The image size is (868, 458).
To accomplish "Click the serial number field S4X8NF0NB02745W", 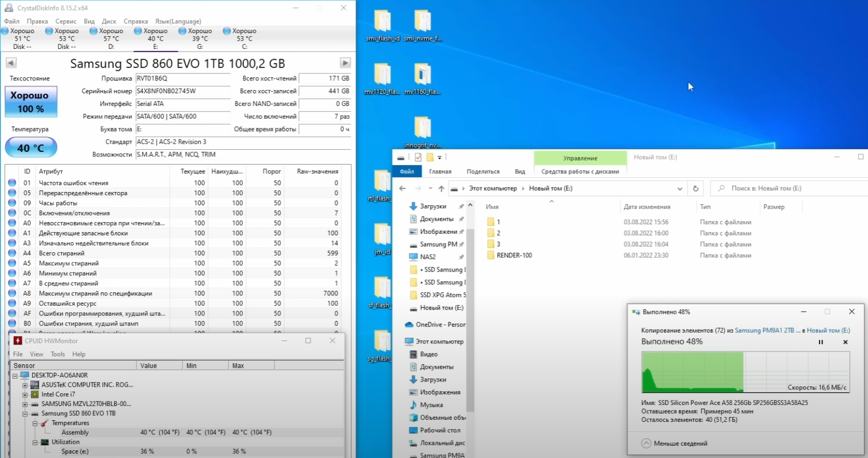I will click(183, 91).
